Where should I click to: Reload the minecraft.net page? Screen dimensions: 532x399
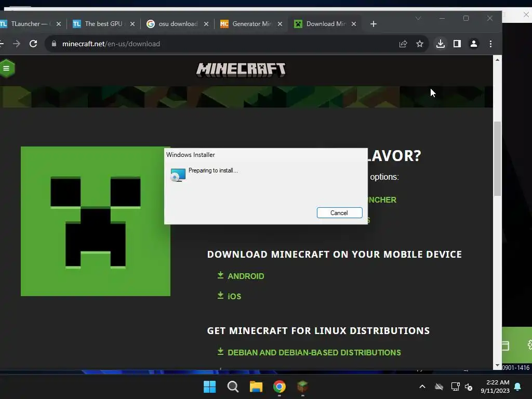coord(33,44)
